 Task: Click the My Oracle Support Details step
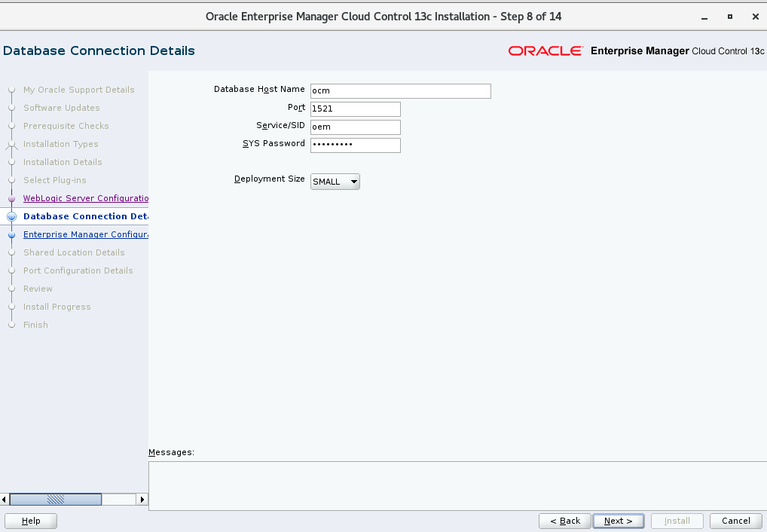79,90
